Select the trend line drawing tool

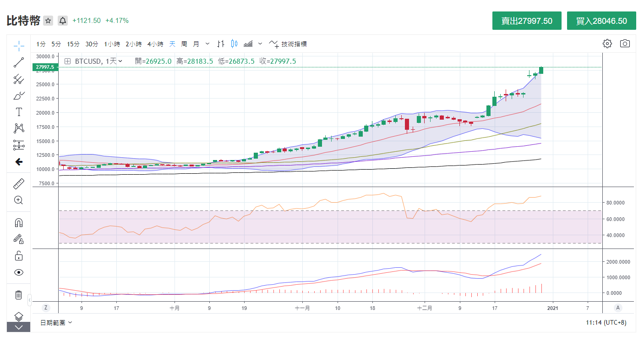19,62
